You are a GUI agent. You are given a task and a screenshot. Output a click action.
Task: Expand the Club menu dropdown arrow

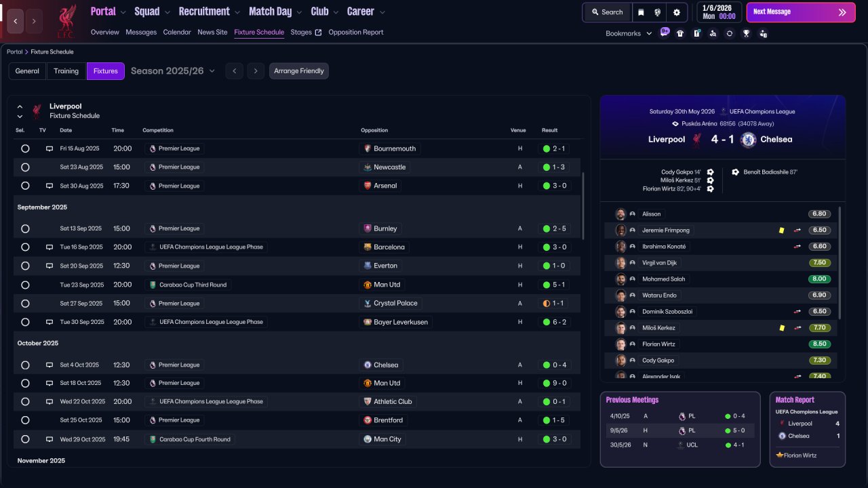point(336,12)
